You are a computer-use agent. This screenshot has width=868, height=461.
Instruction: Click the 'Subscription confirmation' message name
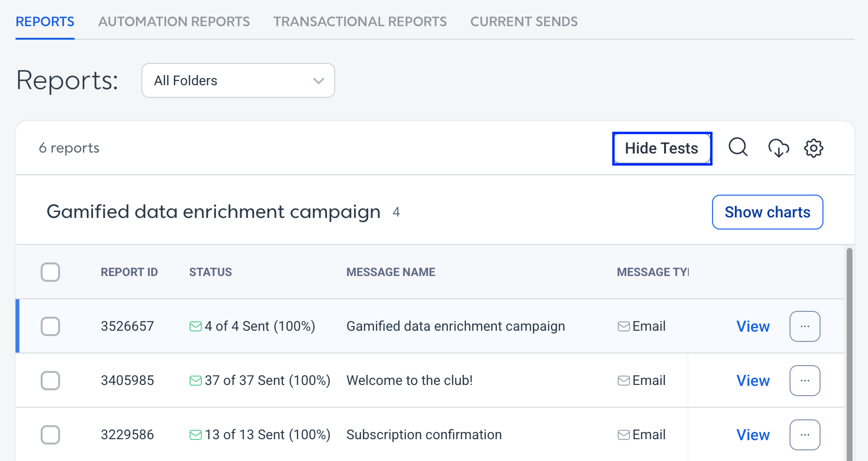[424, 435]
